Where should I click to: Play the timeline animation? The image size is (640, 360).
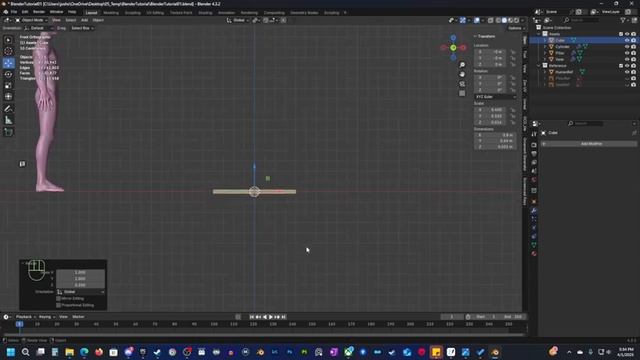[271, 317]
